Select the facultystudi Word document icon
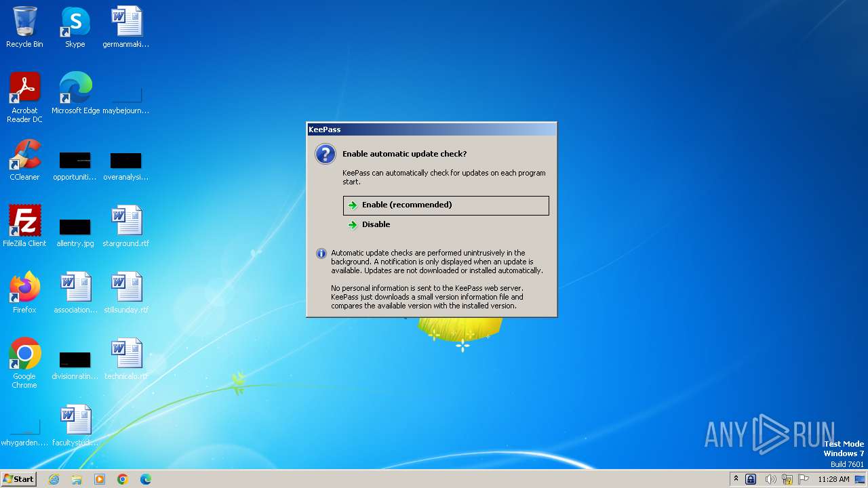 point(75,426)
